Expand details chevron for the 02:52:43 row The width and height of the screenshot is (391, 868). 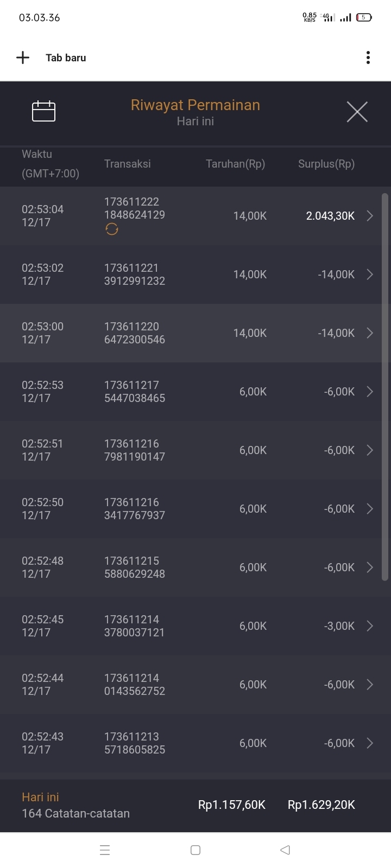(370, 743)
